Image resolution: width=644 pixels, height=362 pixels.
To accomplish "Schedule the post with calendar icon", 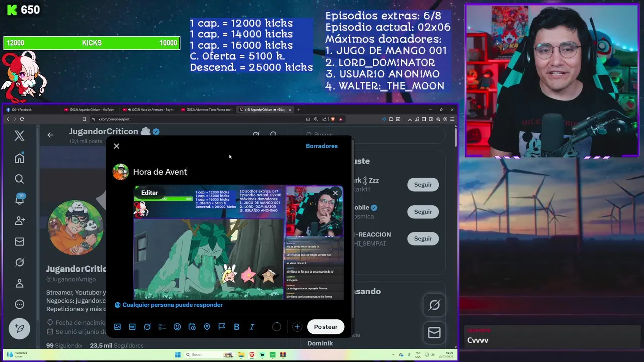I will point(192,327).
